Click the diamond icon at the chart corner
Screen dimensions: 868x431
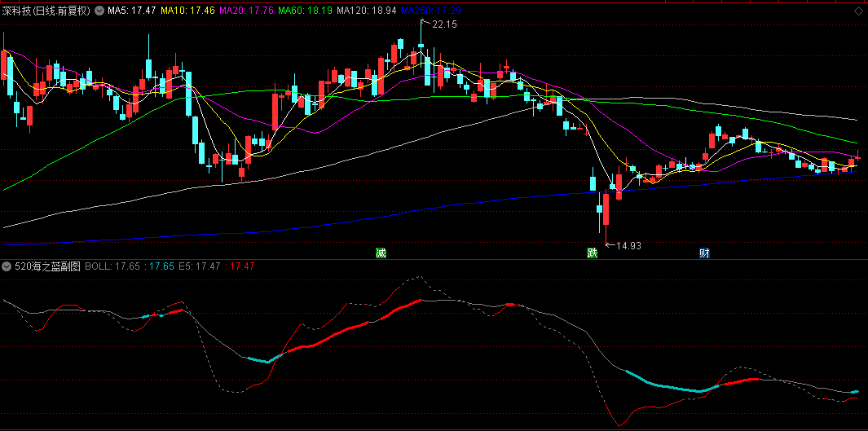pyautogui.click(x=858, y=11)
